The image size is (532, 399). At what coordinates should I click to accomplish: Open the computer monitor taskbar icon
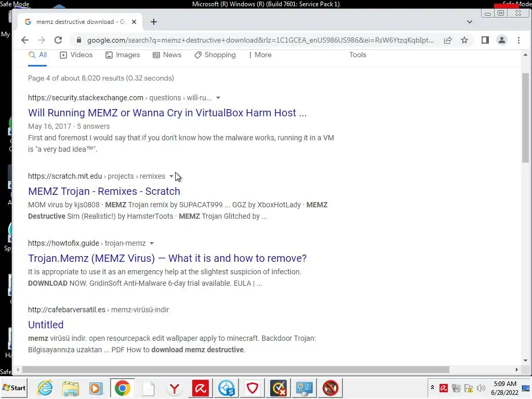point(304,388)
